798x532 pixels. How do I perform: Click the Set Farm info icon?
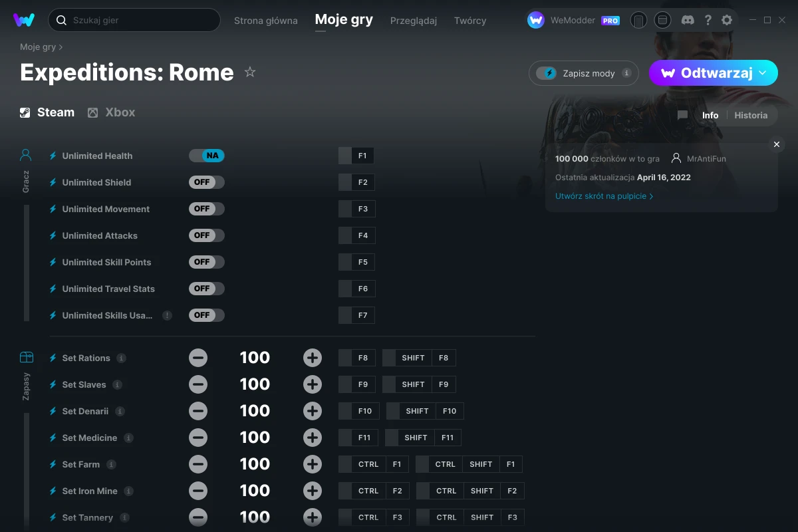[x=111, y=464]
